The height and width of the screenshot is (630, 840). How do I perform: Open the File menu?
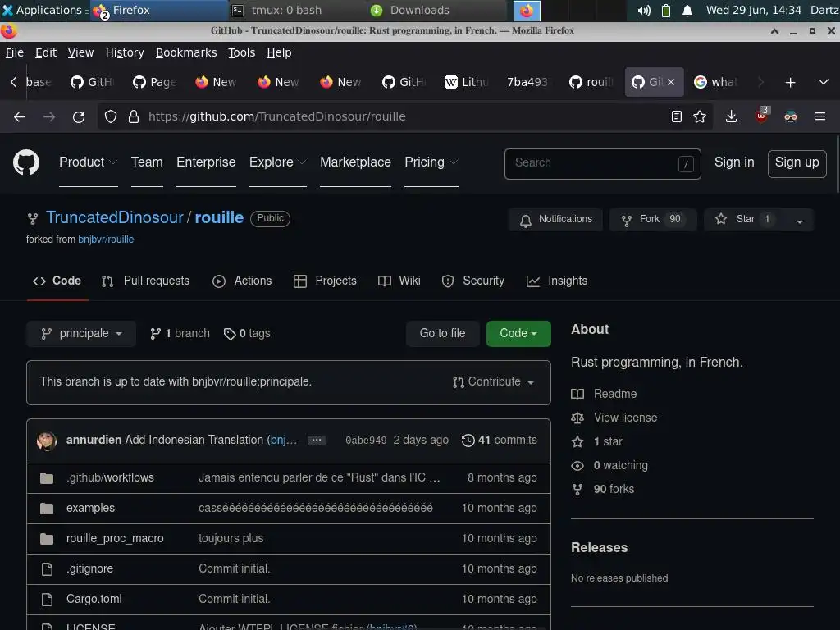(15, 52)
